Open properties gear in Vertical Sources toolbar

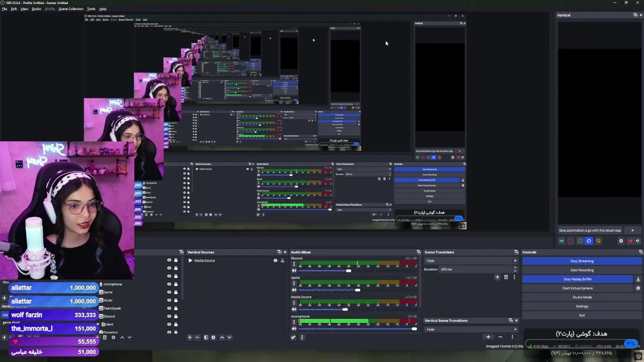pyautogui.click(x=213, y=337)
